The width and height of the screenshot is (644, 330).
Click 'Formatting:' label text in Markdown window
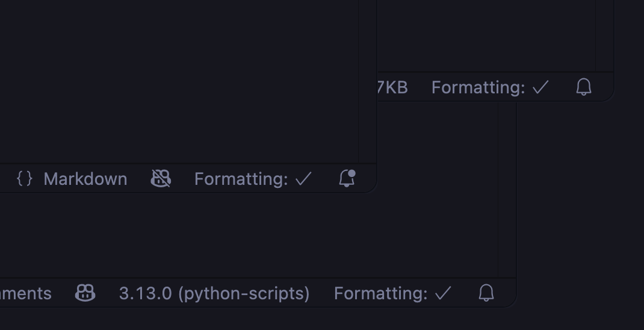(x=241, y=179)
